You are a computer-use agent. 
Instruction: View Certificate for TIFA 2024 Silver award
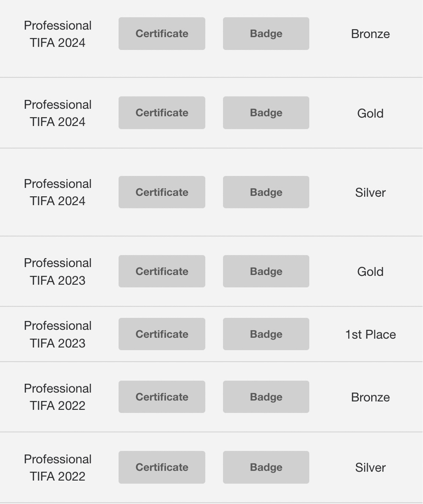click(162, 192)
